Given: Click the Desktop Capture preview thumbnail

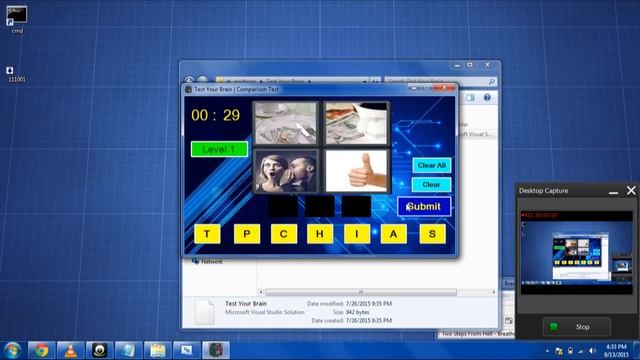Looking at the screenshot, I should (576, 253).
